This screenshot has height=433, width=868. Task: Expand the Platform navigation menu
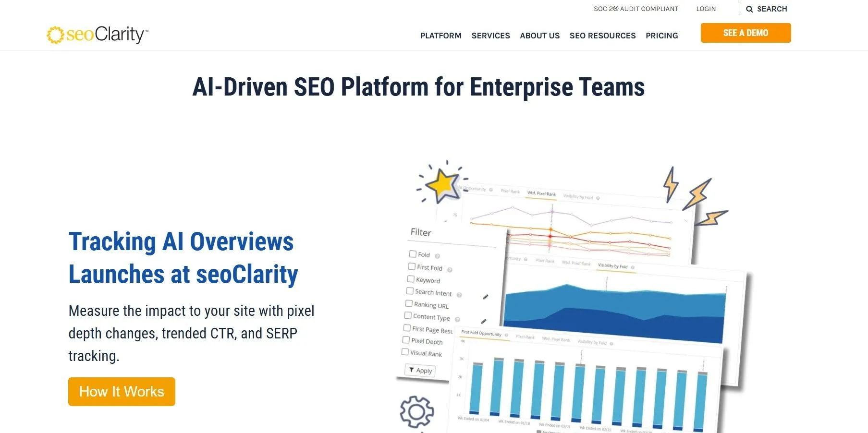pyautogui.click(x=440, y=36)
